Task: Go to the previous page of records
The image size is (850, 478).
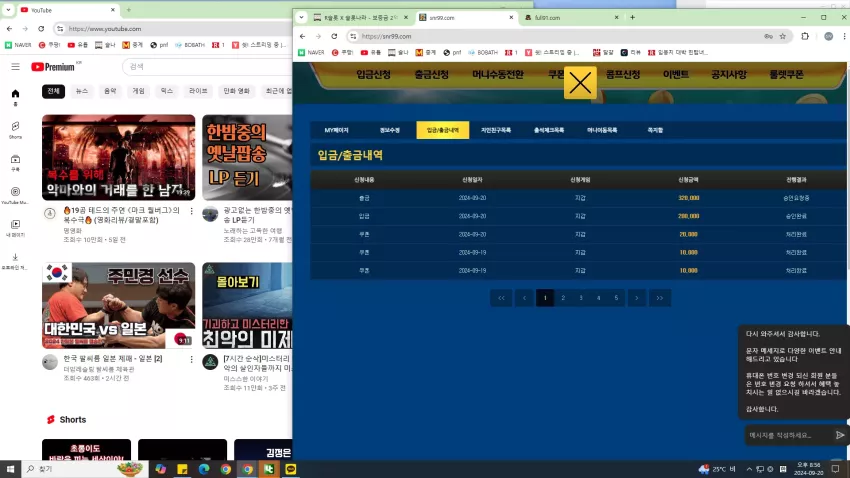Action: tap(524, 298)
